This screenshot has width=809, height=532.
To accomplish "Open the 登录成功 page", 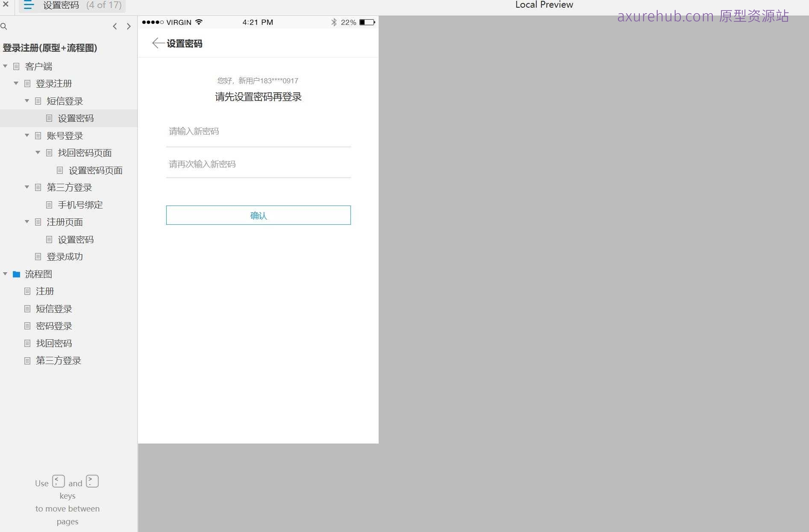I will [x=65, y=256].
